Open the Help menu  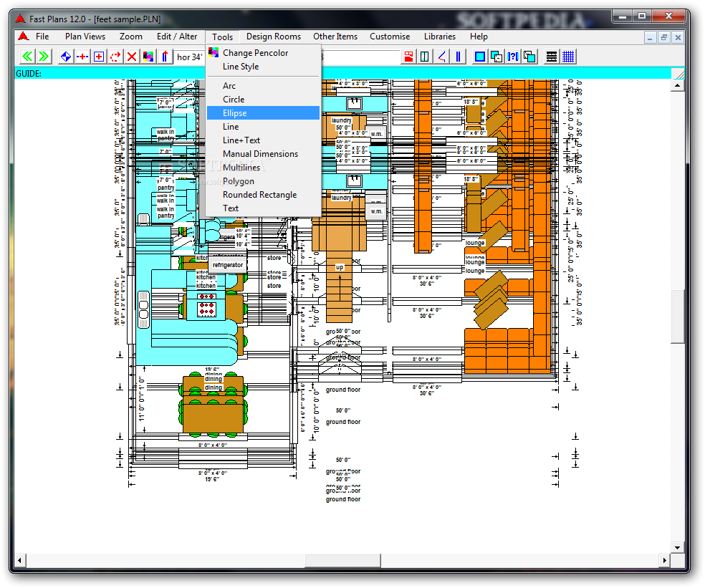[479, 37]
